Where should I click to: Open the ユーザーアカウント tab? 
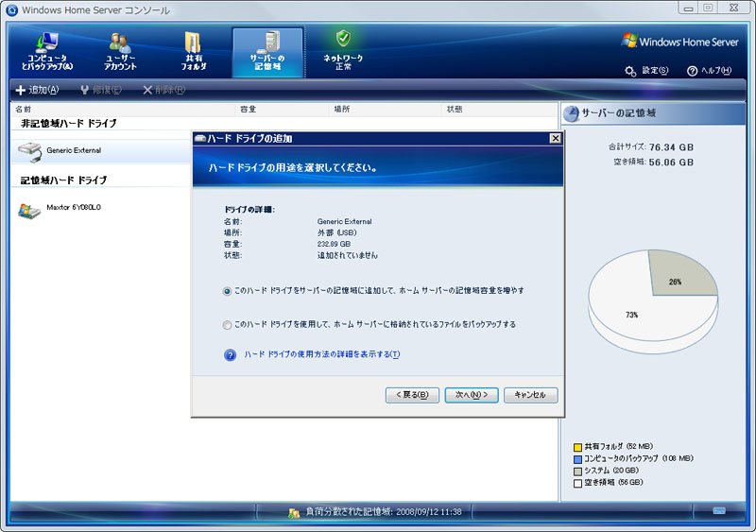tap(120, 52)
